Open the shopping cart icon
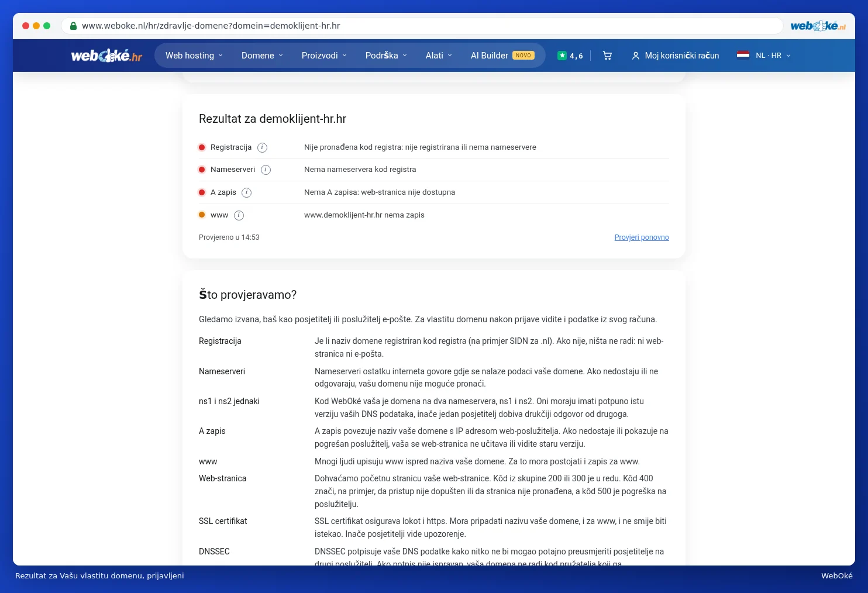 coord(607,56)
